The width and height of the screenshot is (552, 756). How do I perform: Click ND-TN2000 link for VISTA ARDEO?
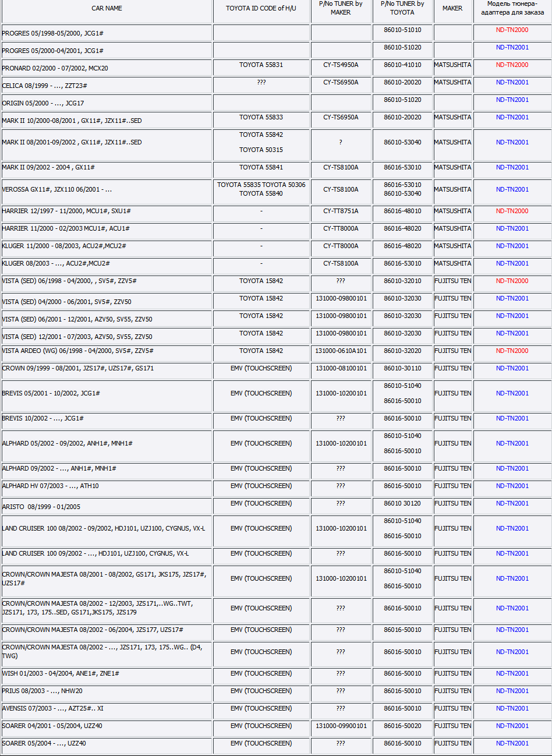512,351
